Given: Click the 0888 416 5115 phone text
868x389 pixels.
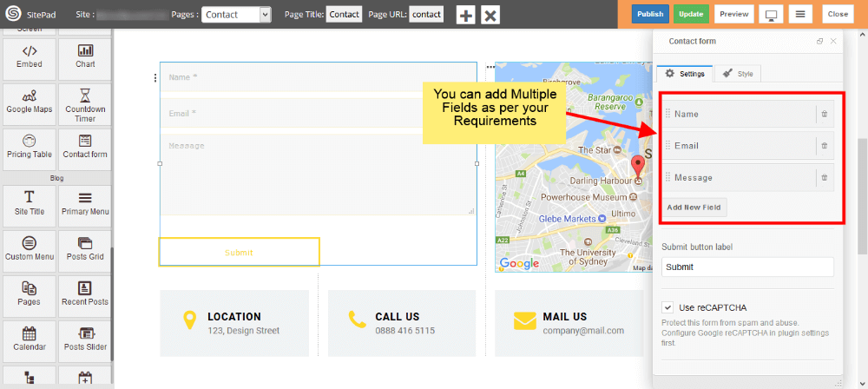Looking at the screenshot, I should (405, 331).
